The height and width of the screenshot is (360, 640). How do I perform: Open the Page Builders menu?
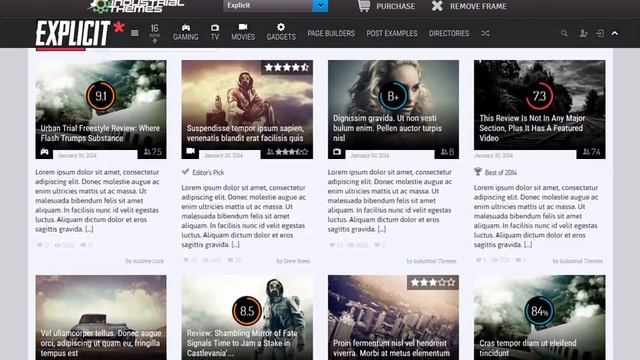(331, 33)
